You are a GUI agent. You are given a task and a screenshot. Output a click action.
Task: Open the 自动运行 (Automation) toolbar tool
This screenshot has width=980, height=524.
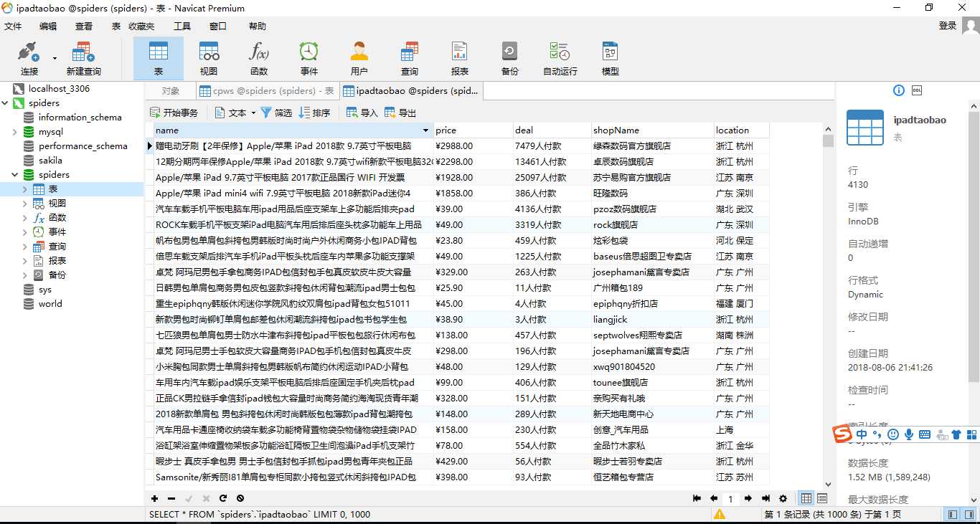(x=560, y=59)
